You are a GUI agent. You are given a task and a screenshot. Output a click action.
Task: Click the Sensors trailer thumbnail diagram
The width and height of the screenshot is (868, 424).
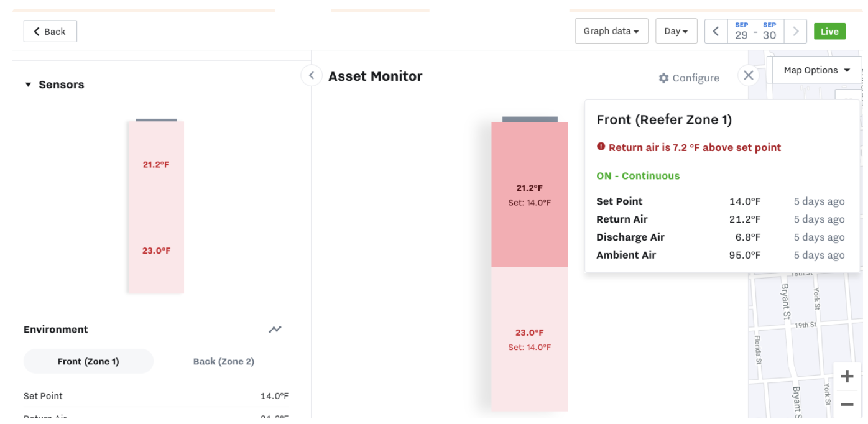coord(156,206)
